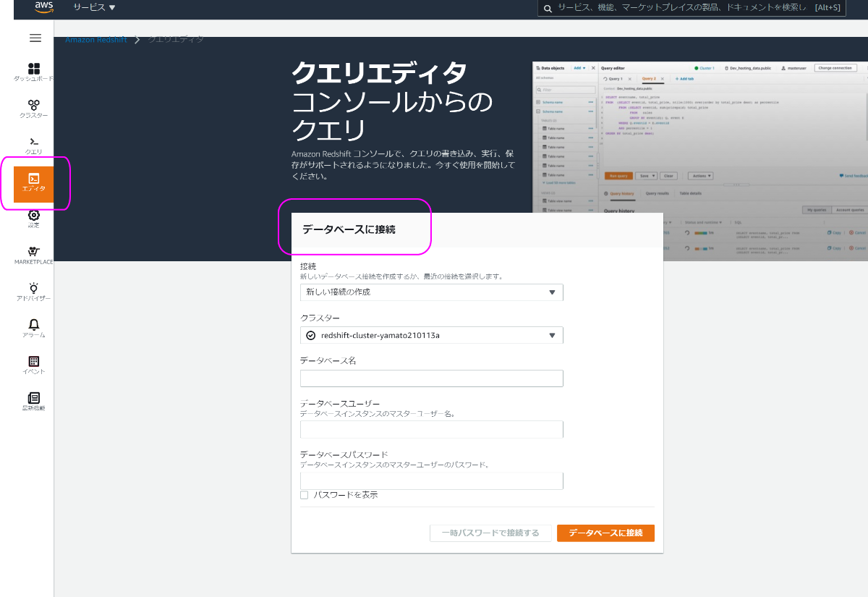The width and height of the screenshot is (868, 597).
Task: Click the search magnifier icon
Action: pyautogui.click(x=548, y=8)
